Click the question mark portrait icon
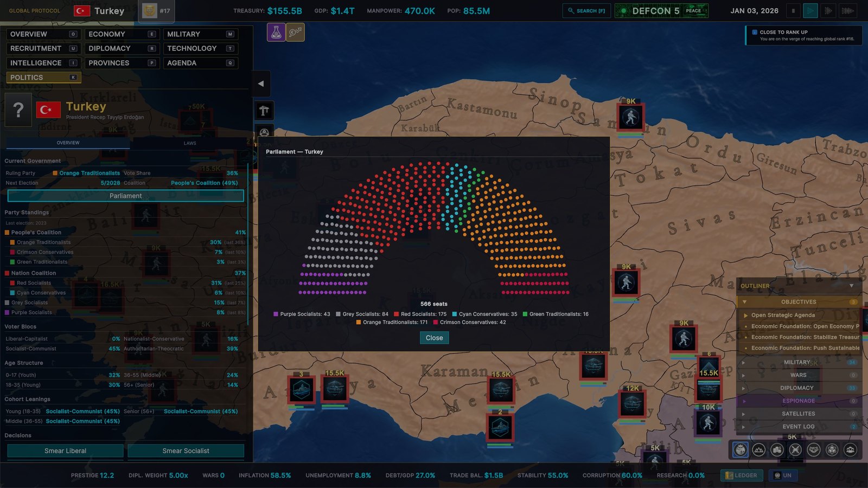 (18, 110)
